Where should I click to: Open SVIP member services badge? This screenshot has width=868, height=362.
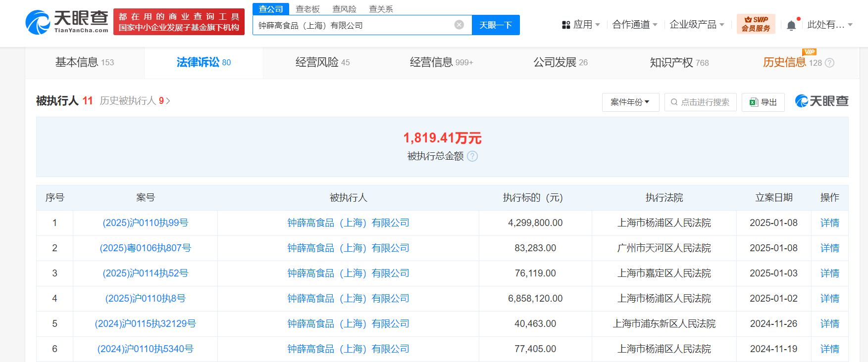[756, 24]
